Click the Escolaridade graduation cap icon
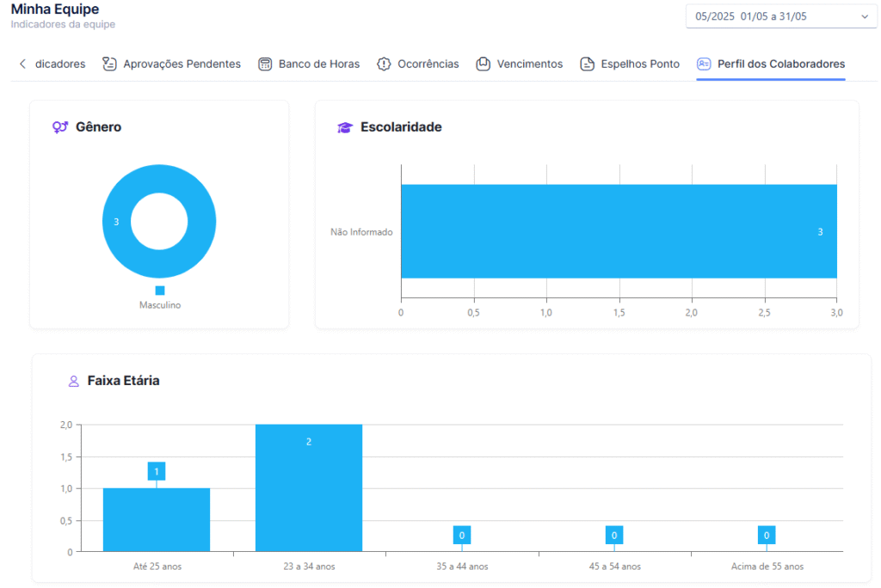Viewport: 881px width, 588px height. tap(345, 127)
